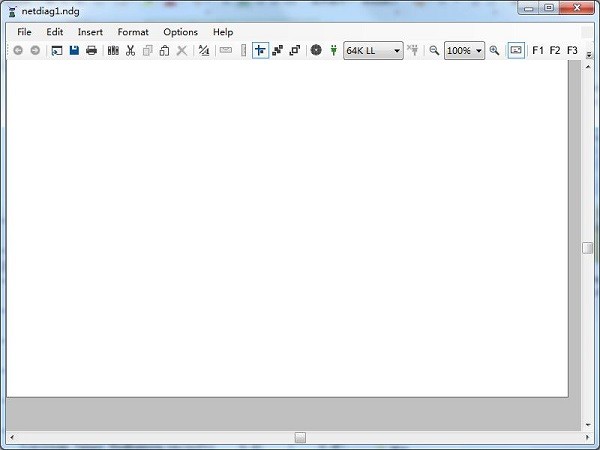600x450 pixels.
Task: Click the delete X icon
Action: [x=182, y=50]
